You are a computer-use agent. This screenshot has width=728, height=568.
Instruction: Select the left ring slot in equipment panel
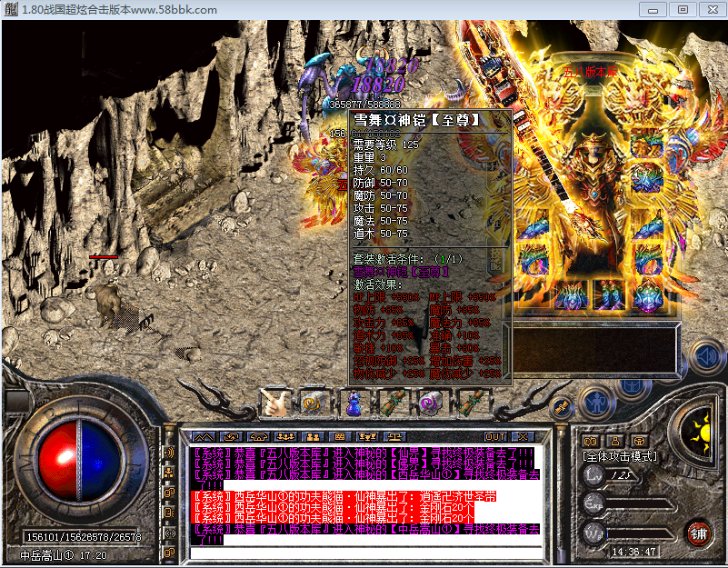point(534,262)
